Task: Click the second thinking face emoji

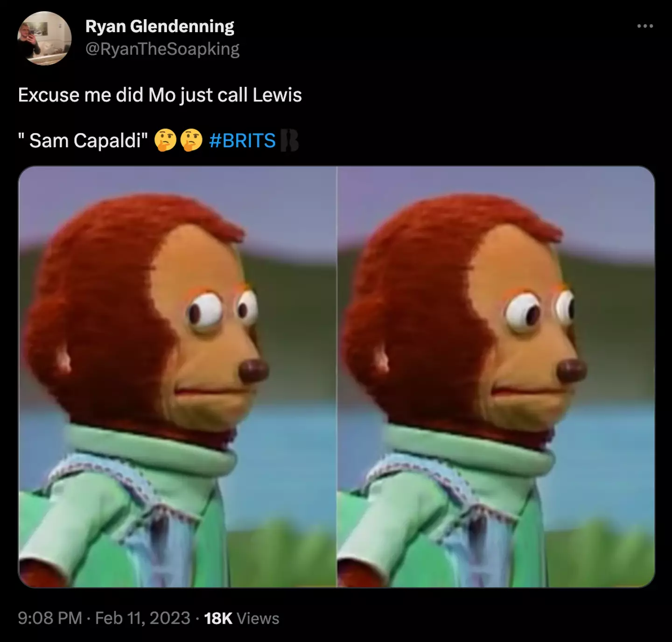Action: [x=191, y=141]
